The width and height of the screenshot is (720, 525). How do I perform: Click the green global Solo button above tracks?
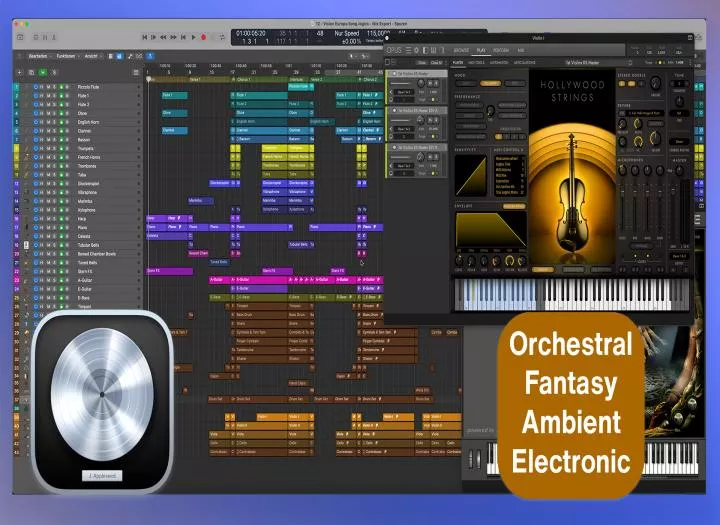[43, 73]
